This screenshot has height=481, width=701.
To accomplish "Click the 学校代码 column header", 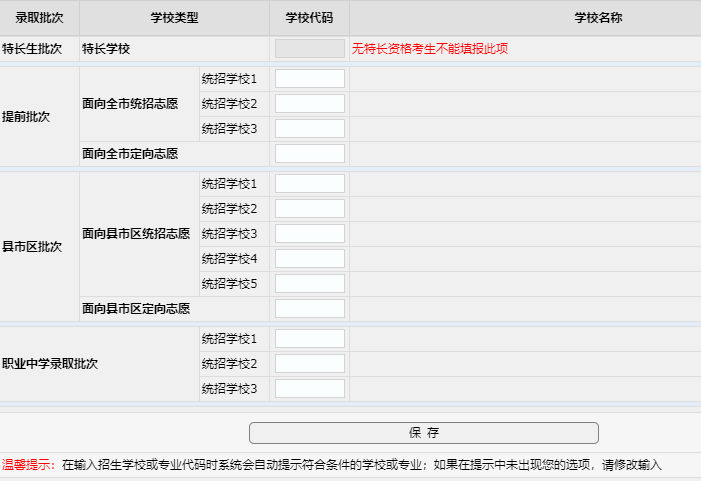I will [x=309, y=18].
